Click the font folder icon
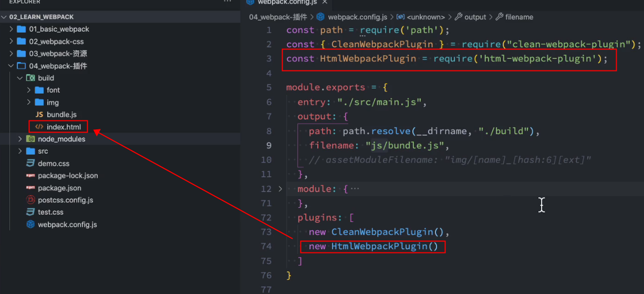This screenshot has width=644, height=294. point(39,90)
